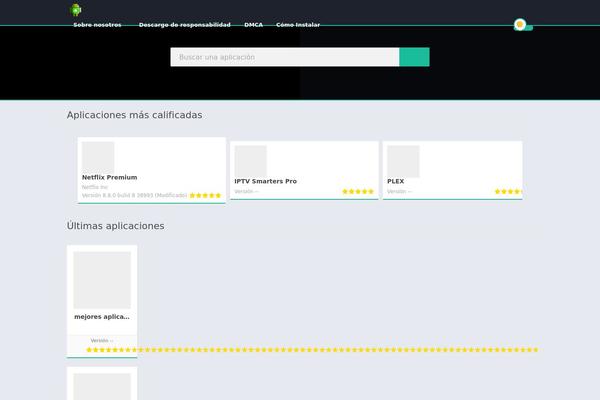Open the mejores aplica... app thumbnail
This screenshot has width=600, height=400.
pos(102,280)
